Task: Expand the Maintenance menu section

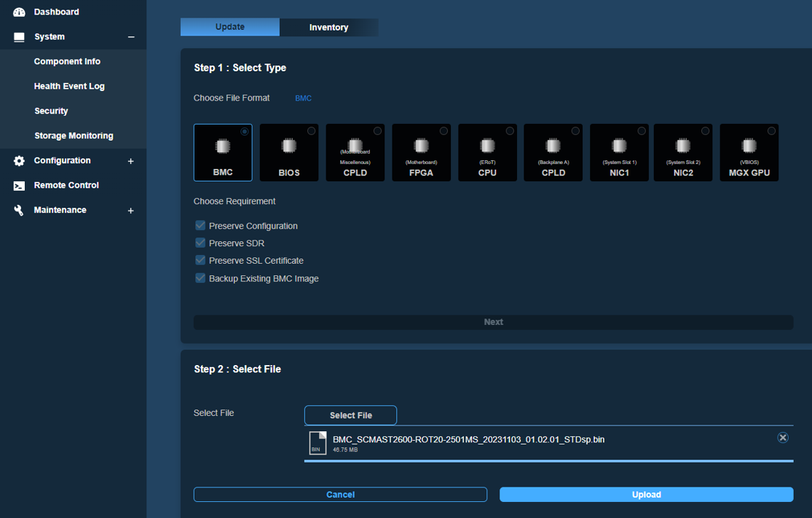Action: pos(131,211)
